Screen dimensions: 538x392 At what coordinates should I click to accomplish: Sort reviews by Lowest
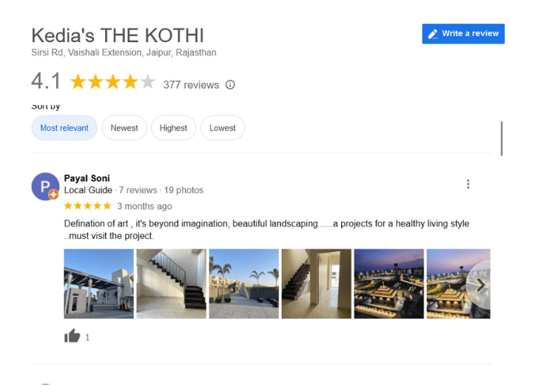click(x=222, y=128)
